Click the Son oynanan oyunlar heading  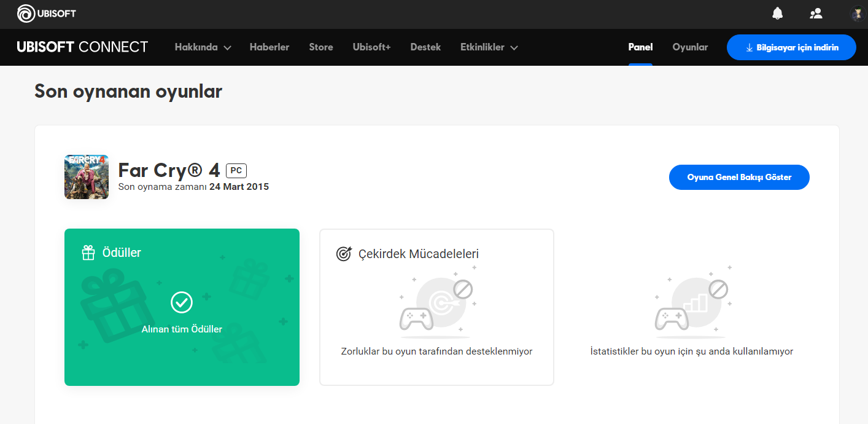(x=128, y=92)
